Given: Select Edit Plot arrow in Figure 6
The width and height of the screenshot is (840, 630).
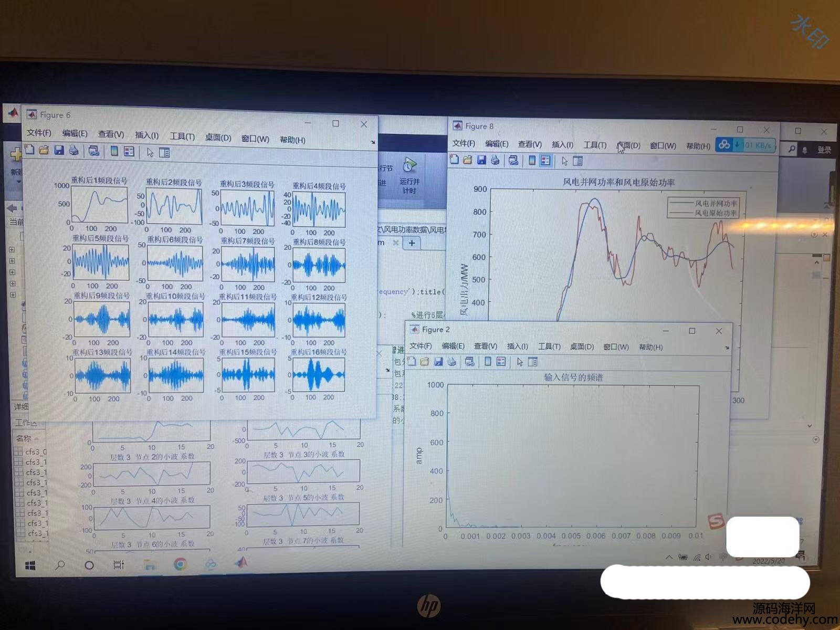Looking at the screenshot, I should point(150,153).
